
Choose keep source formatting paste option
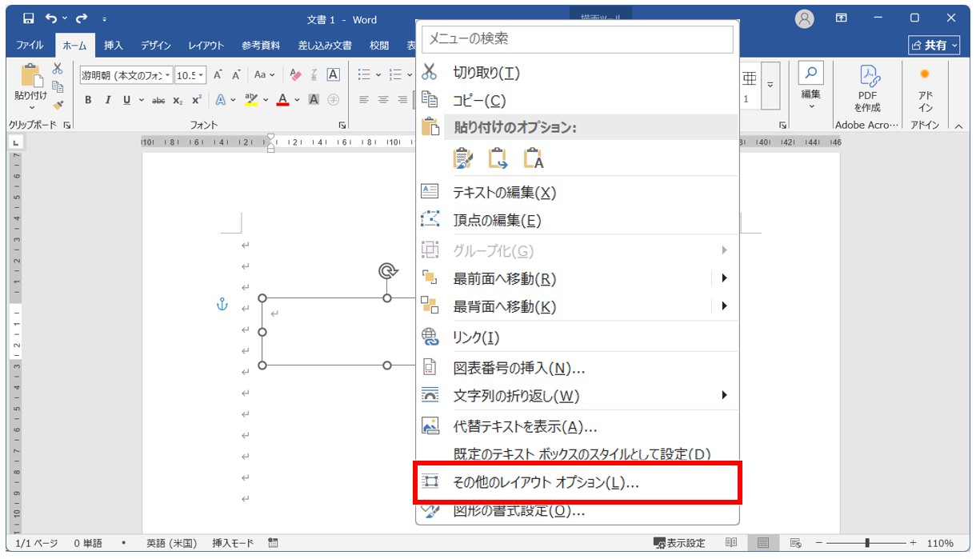[x=463, y=158]
